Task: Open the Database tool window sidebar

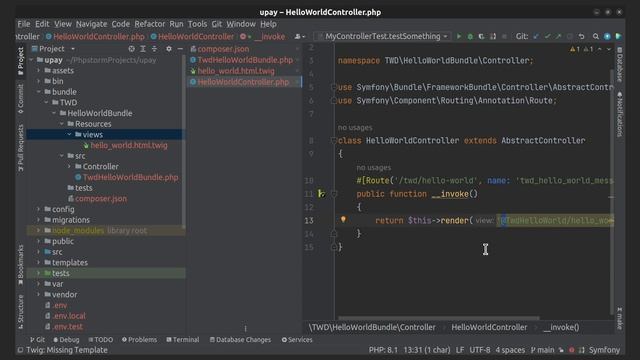Action: 620,64
